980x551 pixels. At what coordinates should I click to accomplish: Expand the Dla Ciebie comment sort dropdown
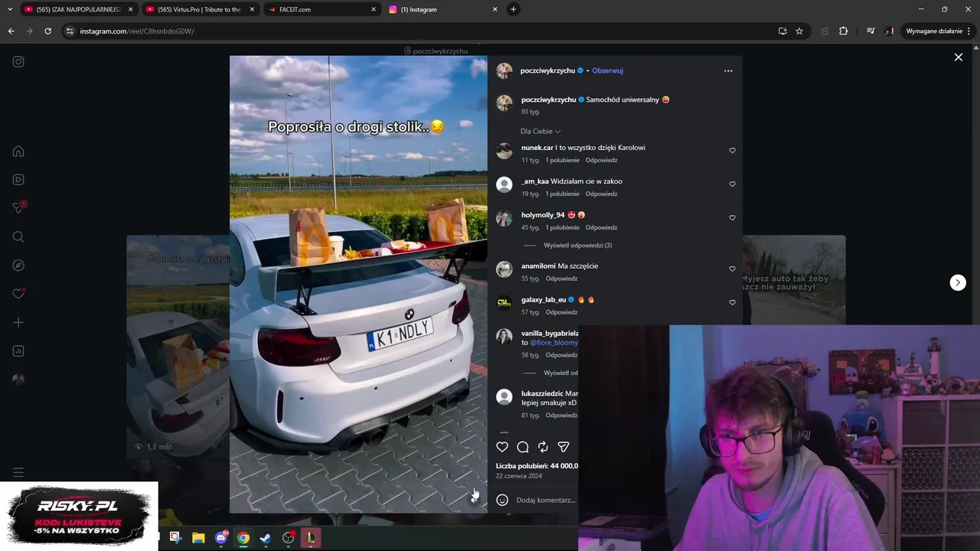541,132
